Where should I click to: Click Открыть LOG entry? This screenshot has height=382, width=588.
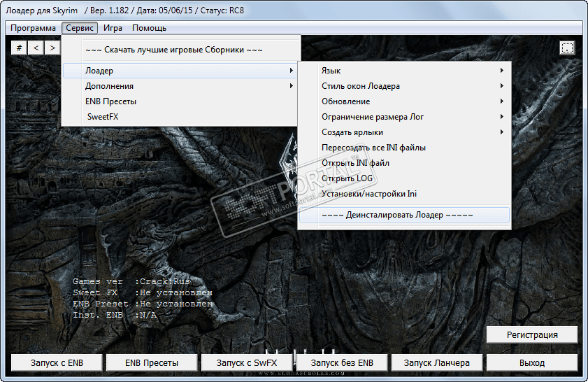tap(404, 178)
